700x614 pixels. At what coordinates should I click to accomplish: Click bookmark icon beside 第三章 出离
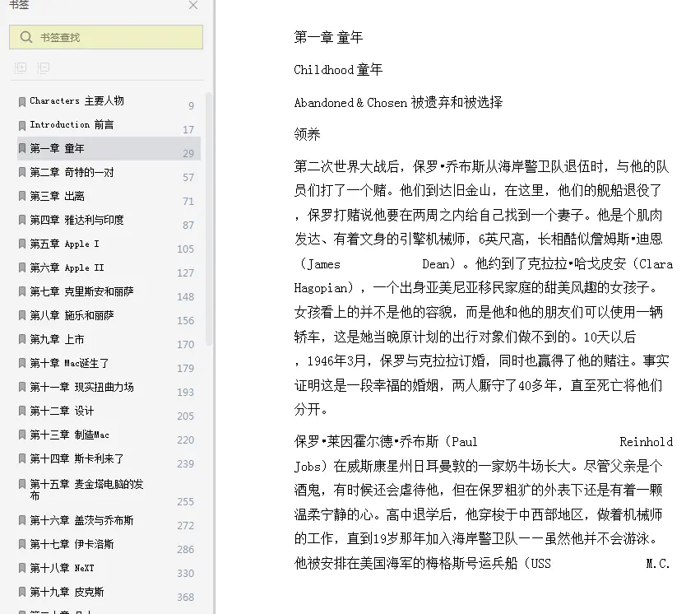(x=22, y=196)
